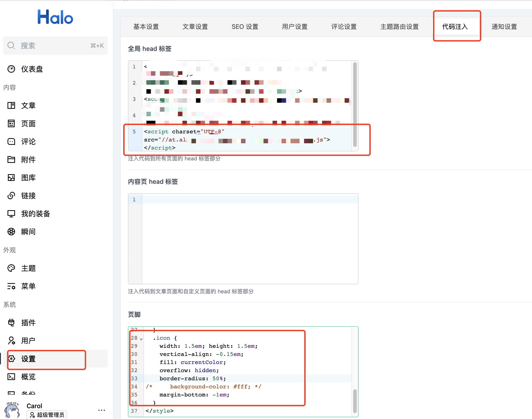Open the 瞬间 moments page
This screenshot has width=532, height=419.
click(x=28, y=232)
